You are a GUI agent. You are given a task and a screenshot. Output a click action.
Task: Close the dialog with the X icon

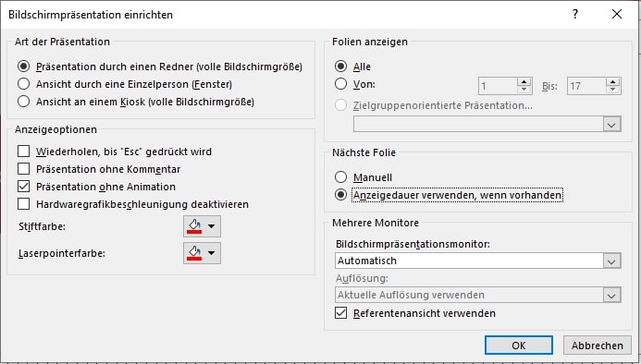point(617,14)
